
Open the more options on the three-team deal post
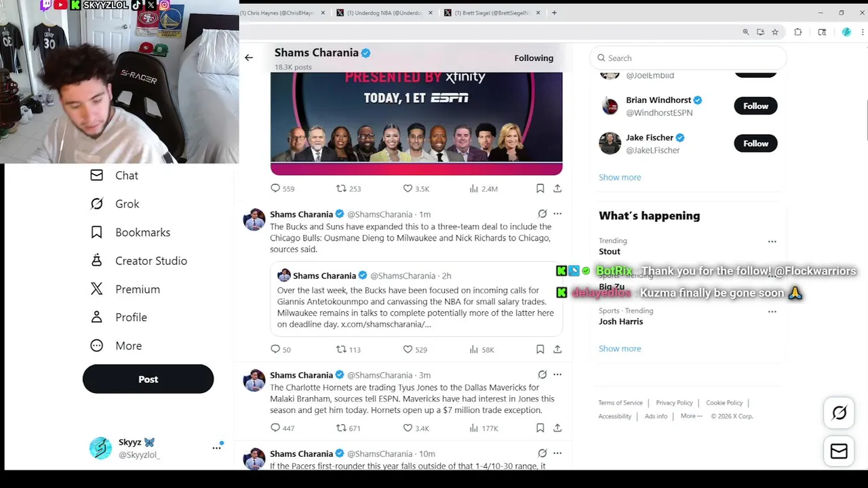click(557, 213)
